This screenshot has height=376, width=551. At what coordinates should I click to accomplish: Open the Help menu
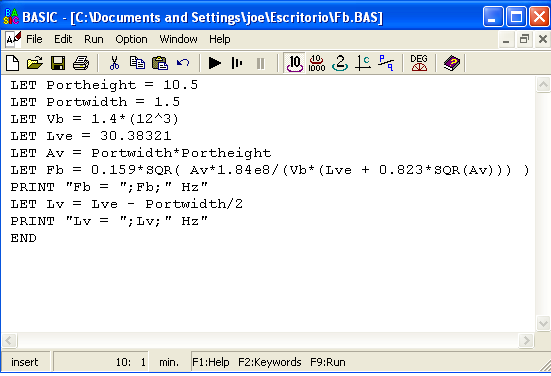point(220,39)
